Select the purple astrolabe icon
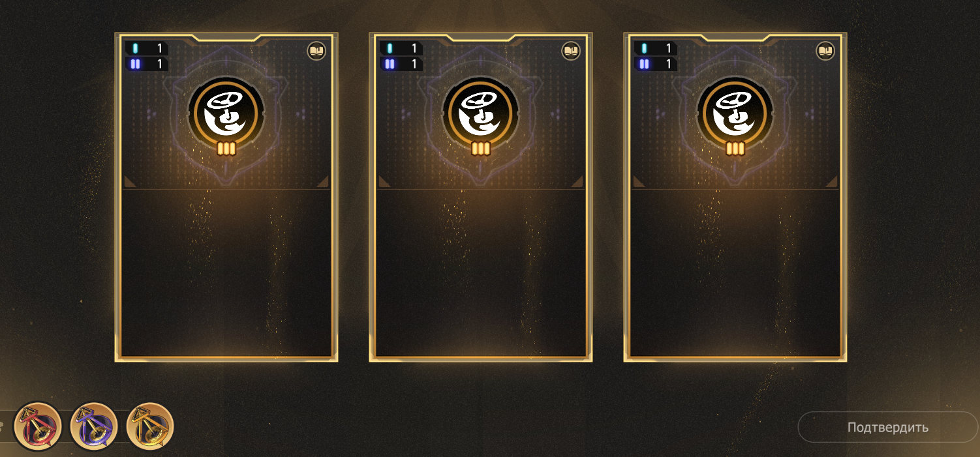The height and width of the screenshot is (457, 980). pyautogui.click(x=94, y=427)
